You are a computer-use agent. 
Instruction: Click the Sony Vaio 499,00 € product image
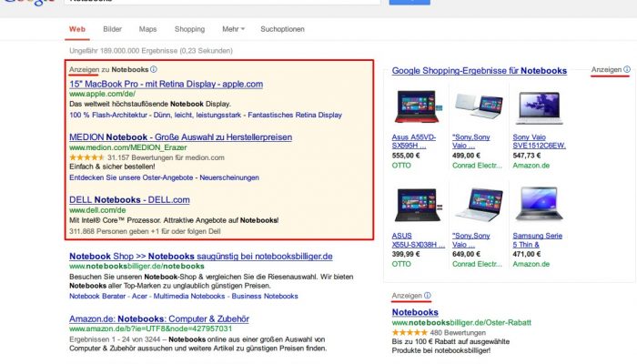pos(479,106)
